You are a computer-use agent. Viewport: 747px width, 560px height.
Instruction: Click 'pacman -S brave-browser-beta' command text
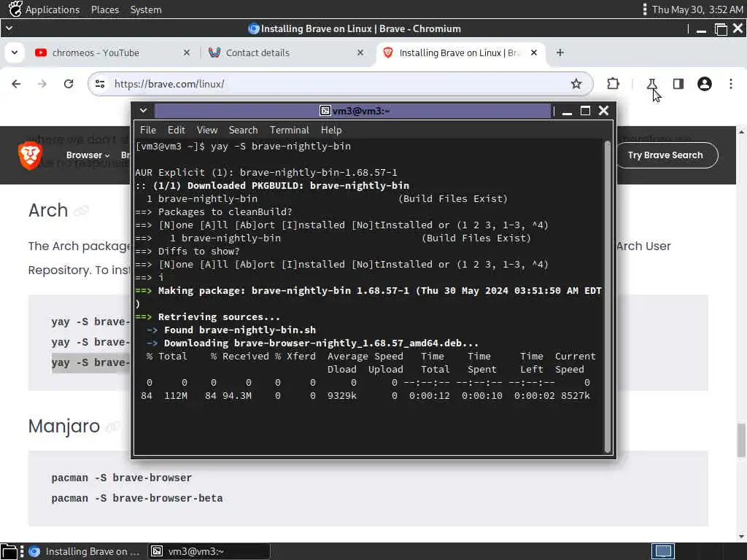(137, 499)
